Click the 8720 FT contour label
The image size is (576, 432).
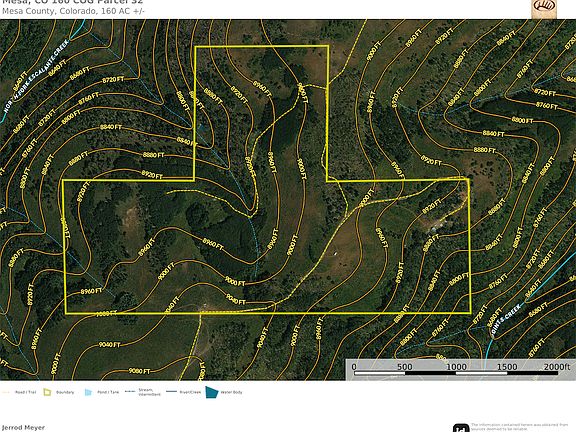(113, 79)
